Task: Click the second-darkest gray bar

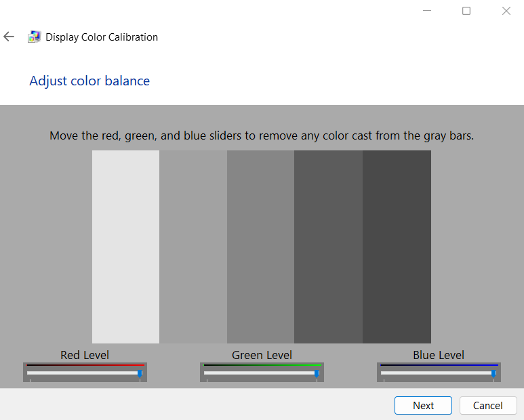Action: 328,247
